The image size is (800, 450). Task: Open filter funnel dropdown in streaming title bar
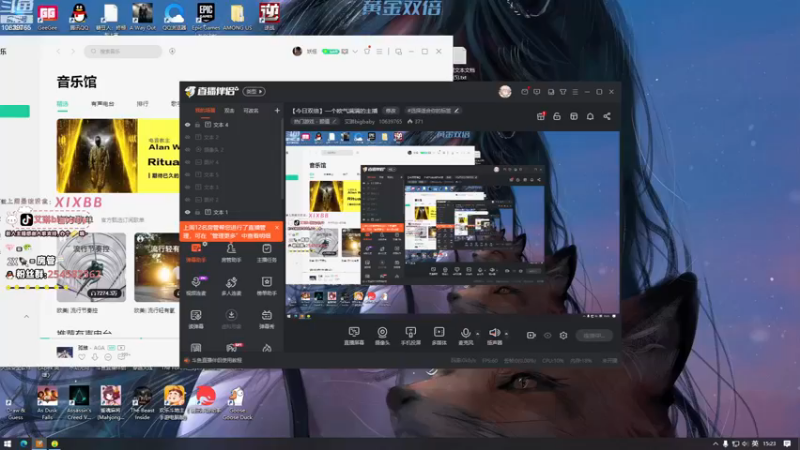(563, 92)
